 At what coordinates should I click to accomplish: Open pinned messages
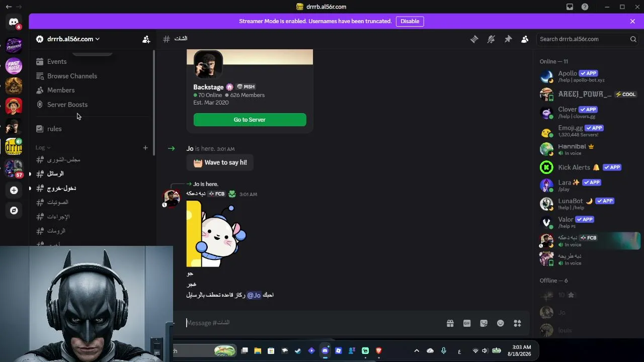click(508, 39)
